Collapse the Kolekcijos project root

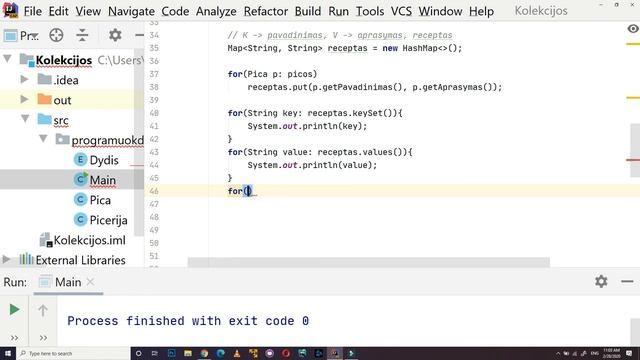[7, 59]
